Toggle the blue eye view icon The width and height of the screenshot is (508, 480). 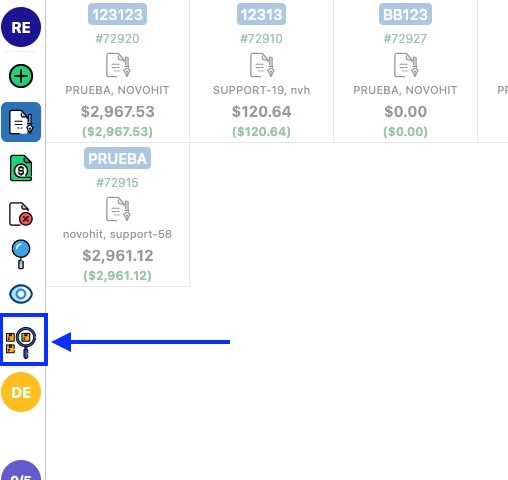[x=21, y=294]
